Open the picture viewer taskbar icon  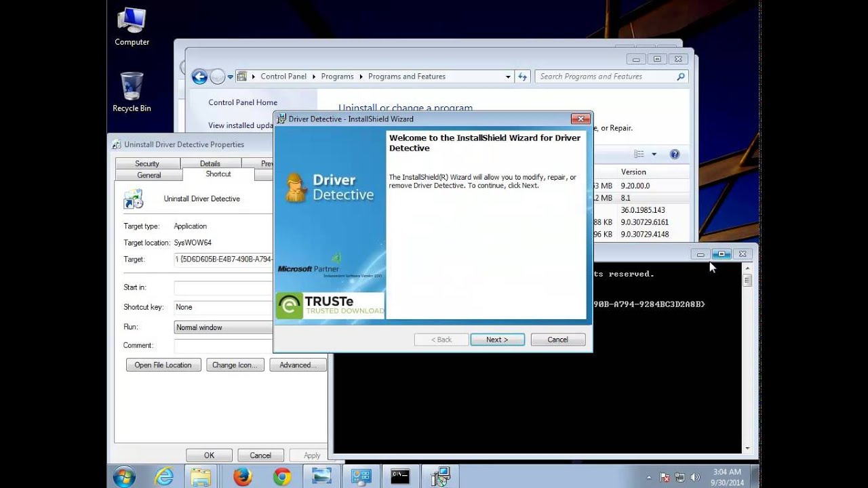[321, 476]
